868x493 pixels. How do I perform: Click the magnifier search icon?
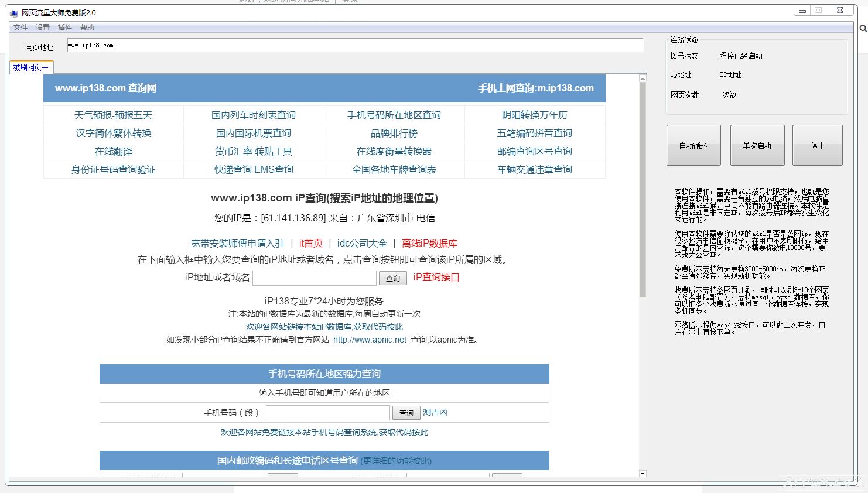click(x=862, y=28)
